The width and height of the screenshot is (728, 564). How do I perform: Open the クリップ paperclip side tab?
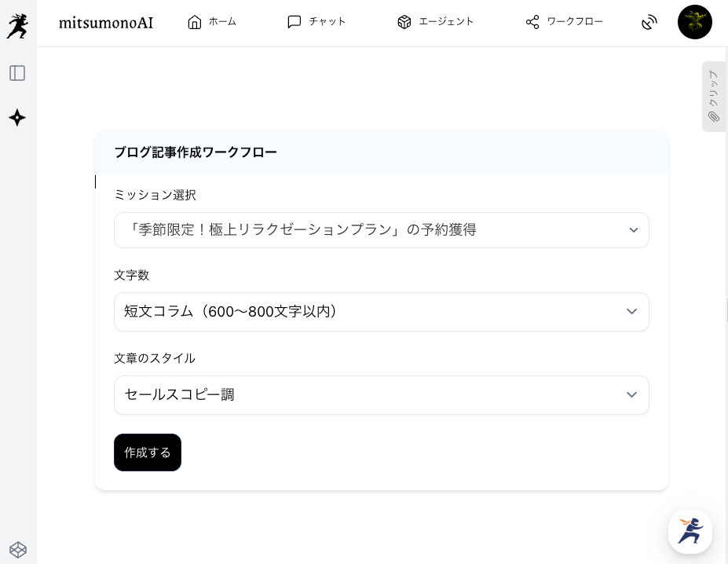(713, 96)
